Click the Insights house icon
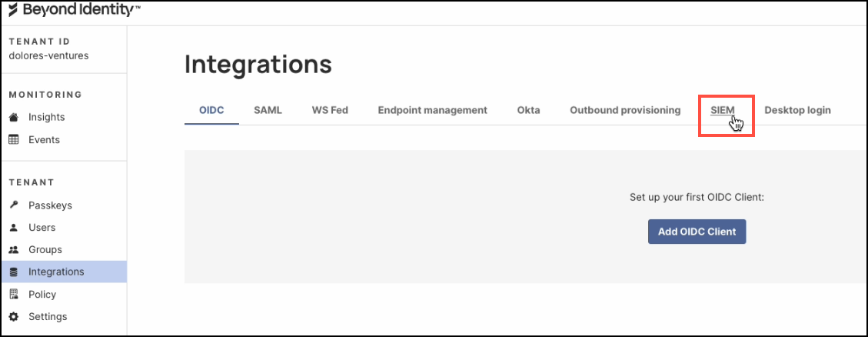Image resolution: width=868 pixels, height=337 pixels. point(13,118)
